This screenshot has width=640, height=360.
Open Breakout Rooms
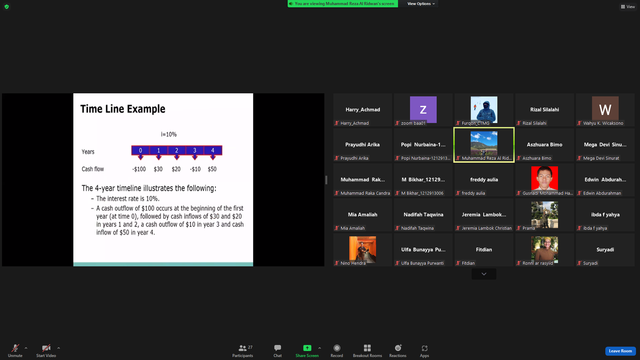(x=367, y=350)
